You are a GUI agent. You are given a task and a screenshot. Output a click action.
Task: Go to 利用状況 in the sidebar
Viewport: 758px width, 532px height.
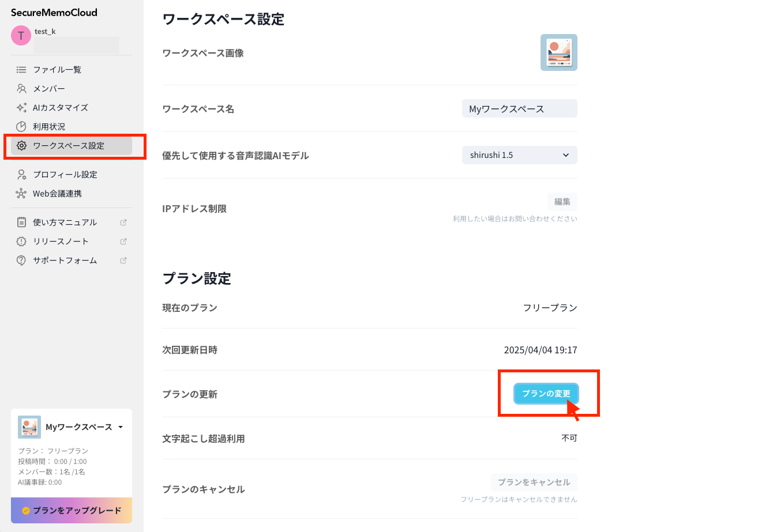49,127
